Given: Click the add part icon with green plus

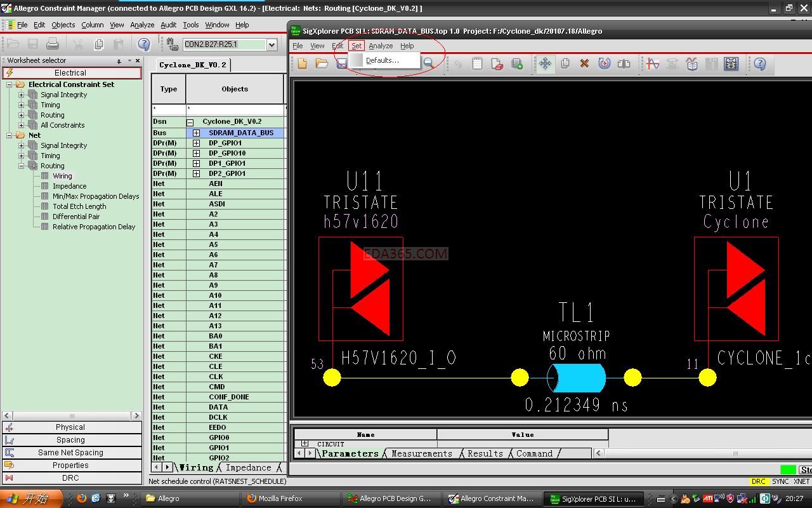Looking at the screenshot, I should click(517, 63).
